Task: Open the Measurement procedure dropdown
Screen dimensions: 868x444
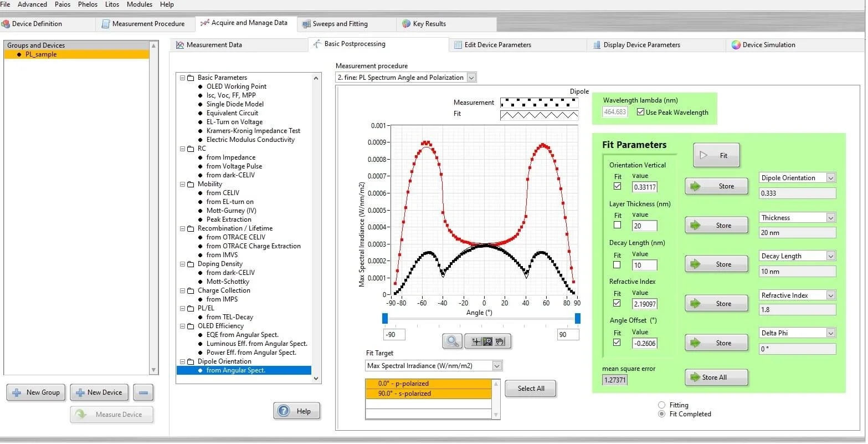Action: click(470, 77)
